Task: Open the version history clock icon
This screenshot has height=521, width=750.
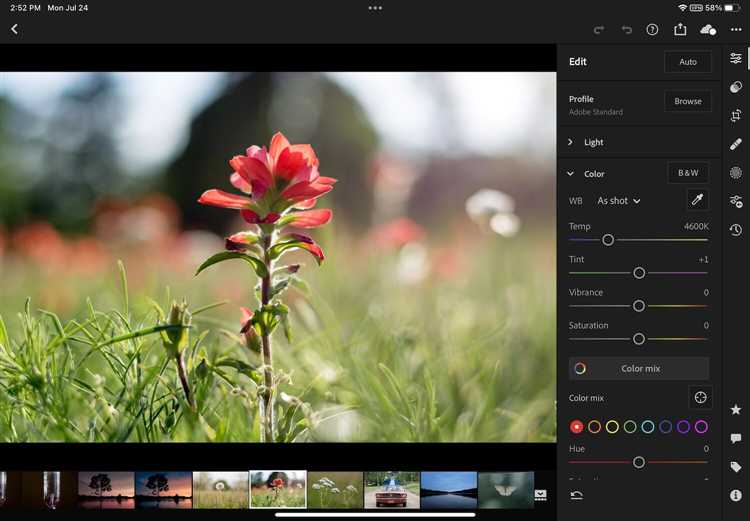Action: pos(736,230)
